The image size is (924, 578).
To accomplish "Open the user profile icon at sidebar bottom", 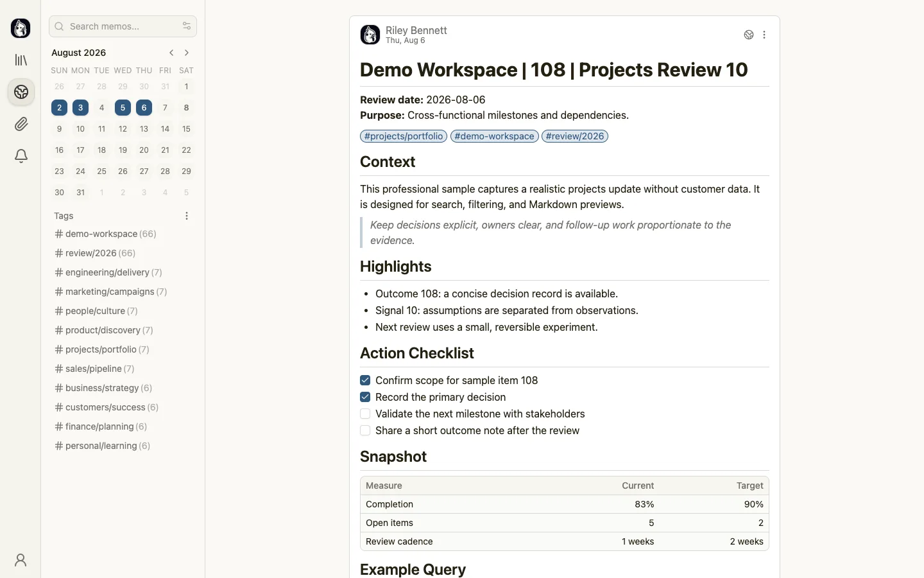I will (21, 561).
